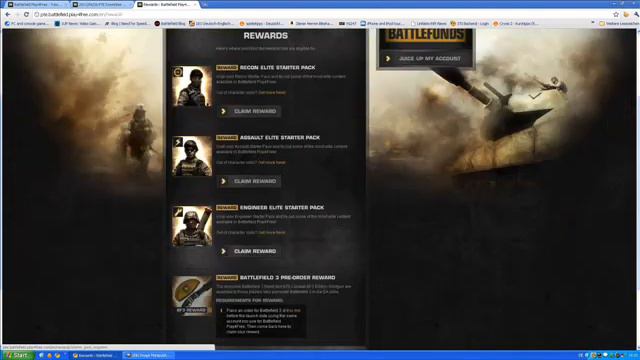This screenshot has width=640, height=360.
Task: Click the Engineer class wrench icon
Action: pos(178,212)
